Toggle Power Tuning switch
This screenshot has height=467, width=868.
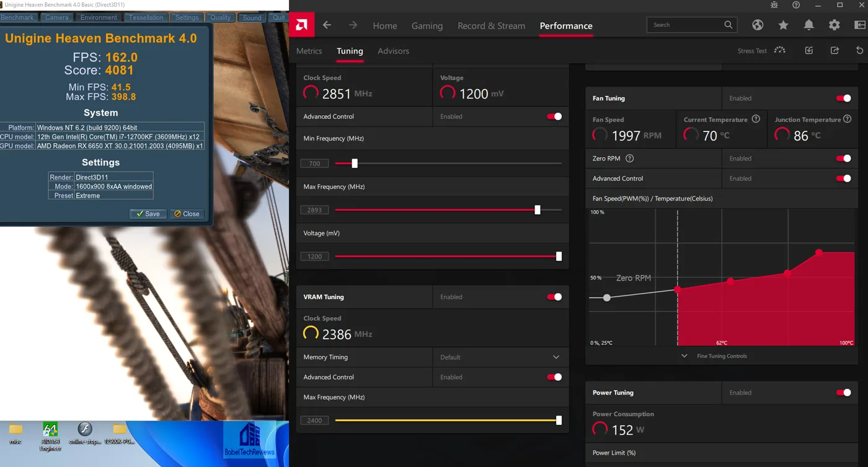click(x=843, y=393)
